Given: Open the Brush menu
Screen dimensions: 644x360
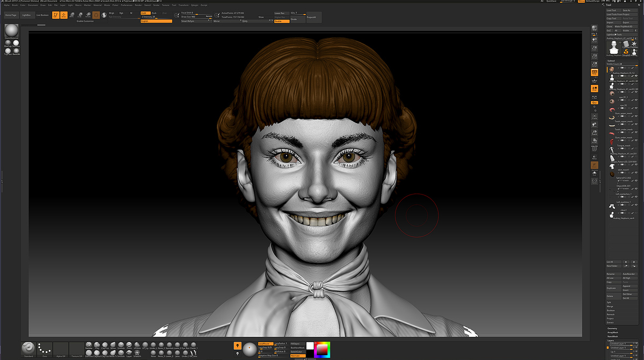Looking at the screenshot, I should [x=15, y=5].
